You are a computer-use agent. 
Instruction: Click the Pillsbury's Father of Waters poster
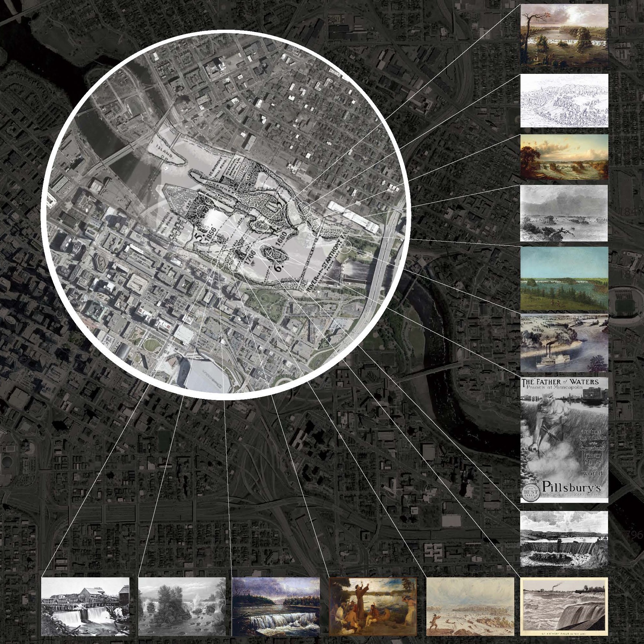coord(564,440)
